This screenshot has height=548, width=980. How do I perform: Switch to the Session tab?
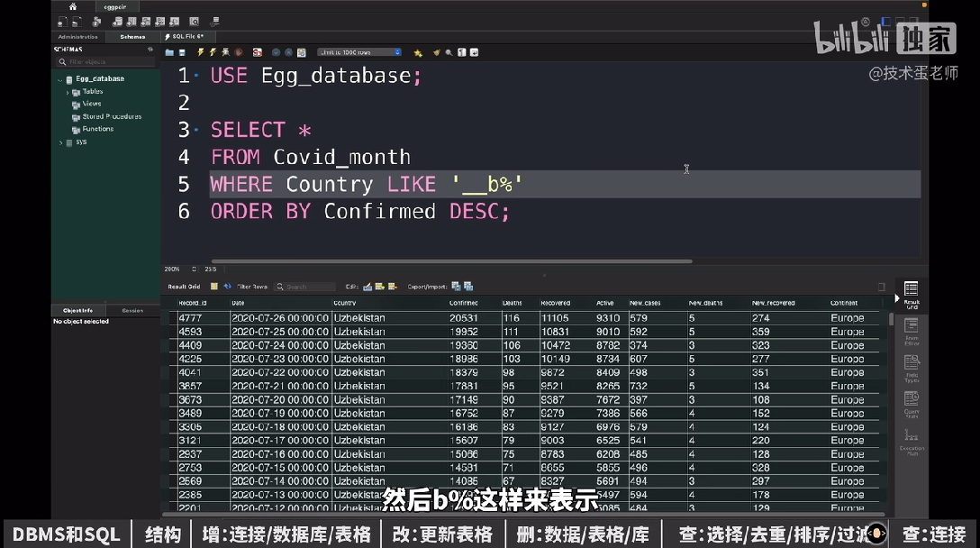coord(133,310)
